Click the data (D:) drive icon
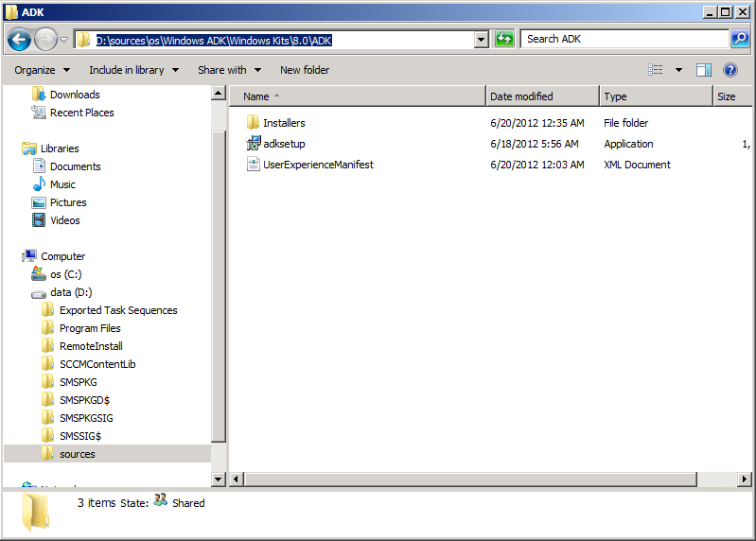The width and height of the screenshot is (756, 541). 39,293
